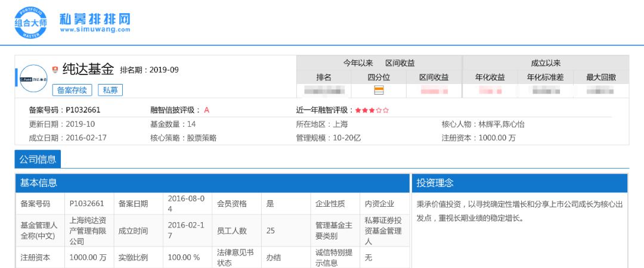Click the 排名 column header
Screen dimensions: 644x268
click(x=324, y=77)
